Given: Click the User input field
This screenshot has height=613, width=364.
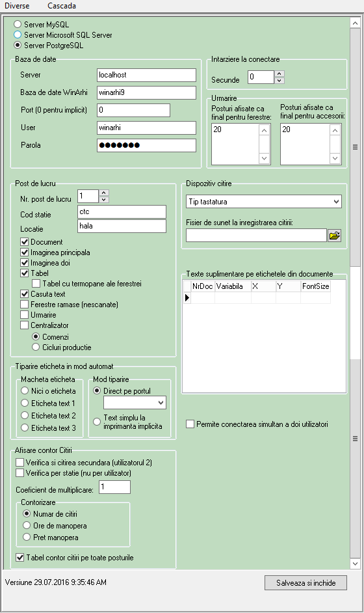Looking at the screenshot, I should [x=146, y=128].
